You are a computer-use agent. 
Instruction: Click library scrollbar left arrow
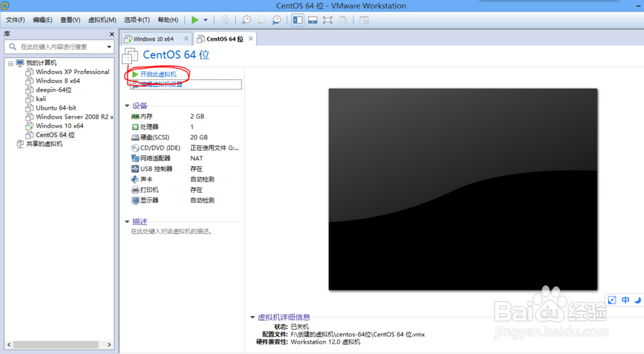coord(9,344)
